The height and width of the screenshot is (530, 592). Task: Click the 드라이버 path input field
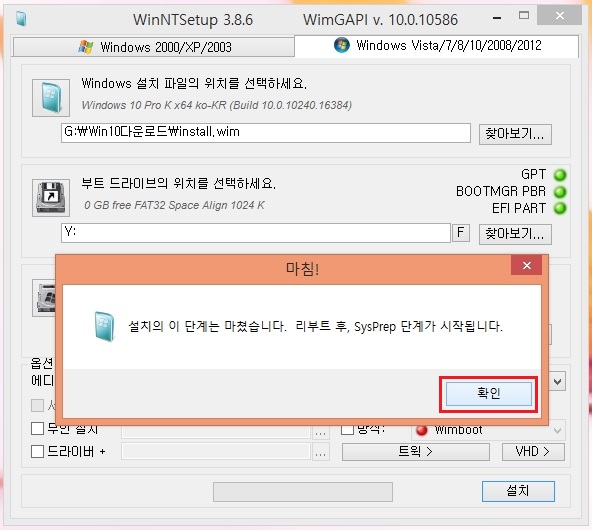point(216,452)
